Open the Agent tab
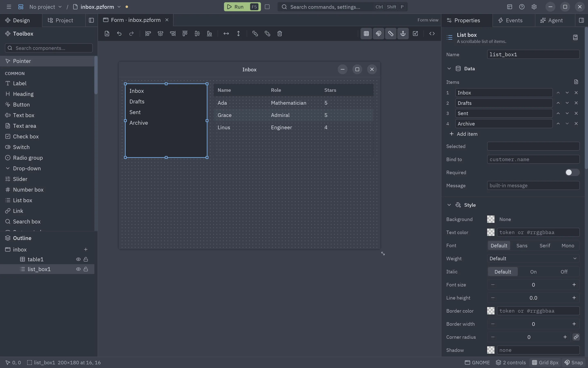Screen dimensions: 588x368 pyautogui.click(x=555, y=20)
